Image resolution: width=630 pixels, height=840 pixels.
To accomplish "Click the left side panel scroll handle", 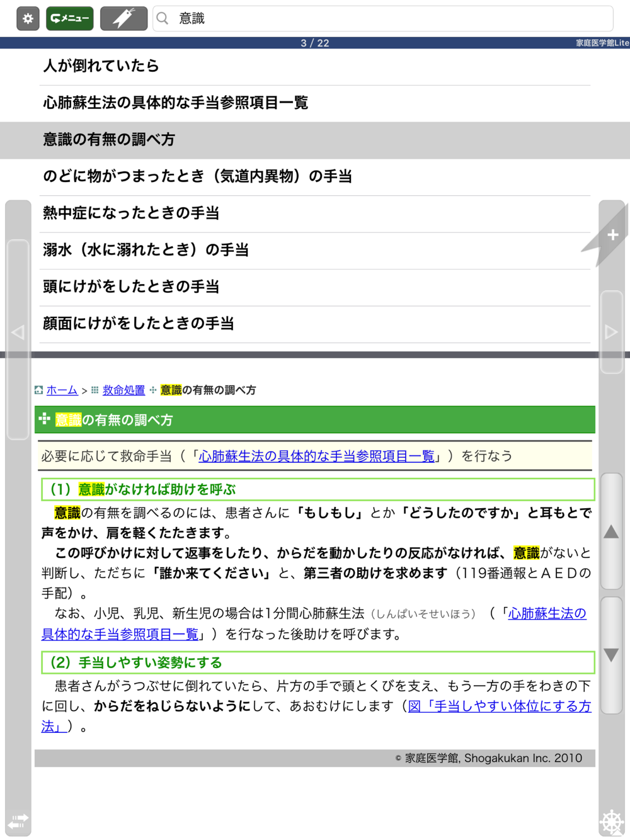I will click(18, 340).
